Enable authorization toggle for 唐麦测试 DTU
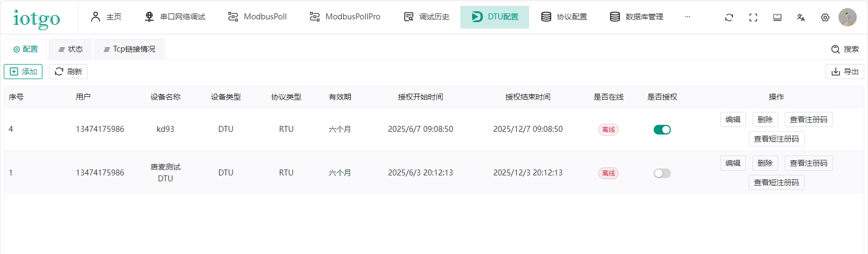The width and height of the screenshot is (868, 254). [662, 173]
